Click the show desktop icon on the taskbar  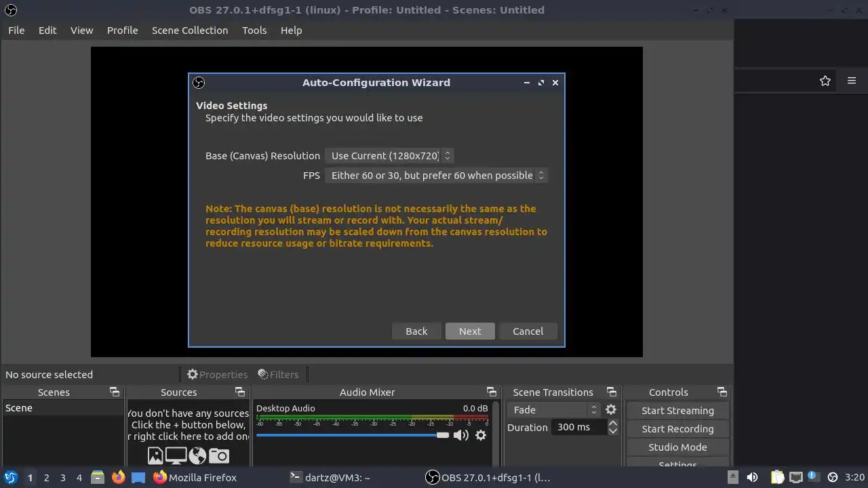coord(138,477)
